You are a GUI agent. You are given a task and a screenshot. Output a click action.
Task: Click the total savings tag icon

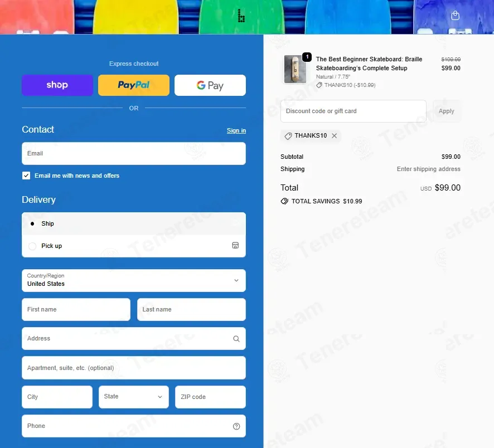coord(284,201)
